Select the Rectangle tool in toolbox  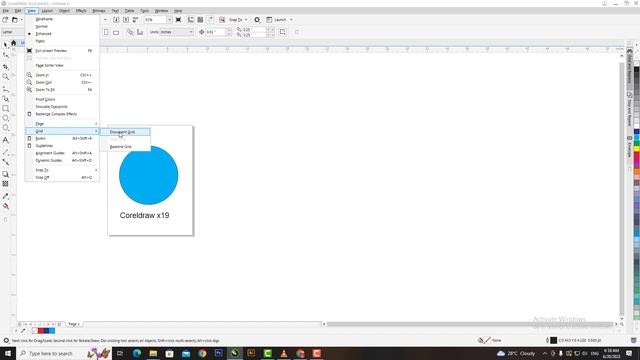(x=6, y=108)
